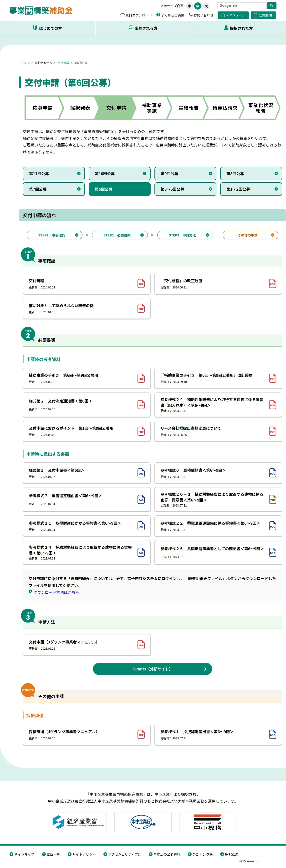Download DOC icon for 様式第1 交付申請書
286x868 pixels.
point(141,473)
